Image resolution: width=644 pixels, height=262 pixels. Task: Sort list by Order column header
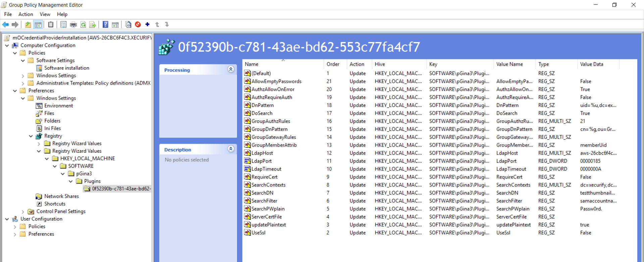(x=336, y=64)
